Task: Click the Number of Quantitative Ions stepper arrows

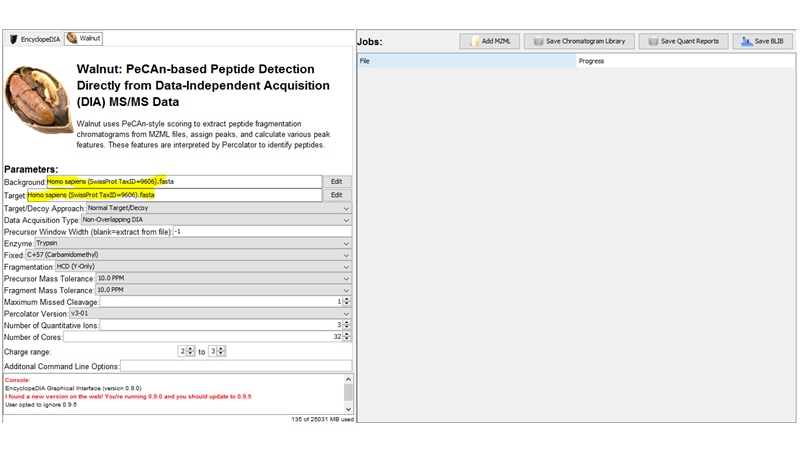Action: 347,325
